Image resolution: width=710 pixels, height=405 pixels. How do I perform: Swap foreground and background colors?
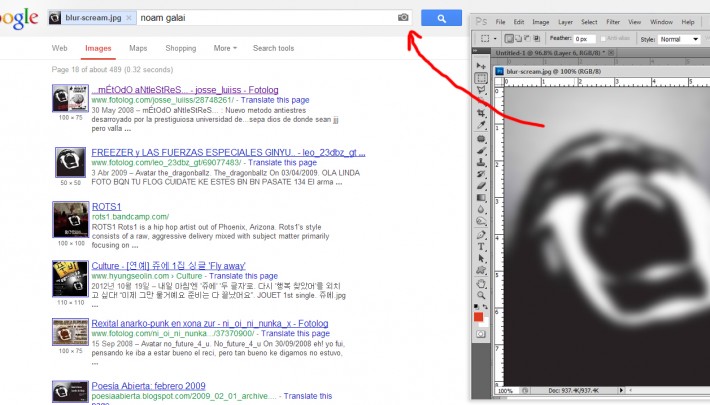pos(485,307)
